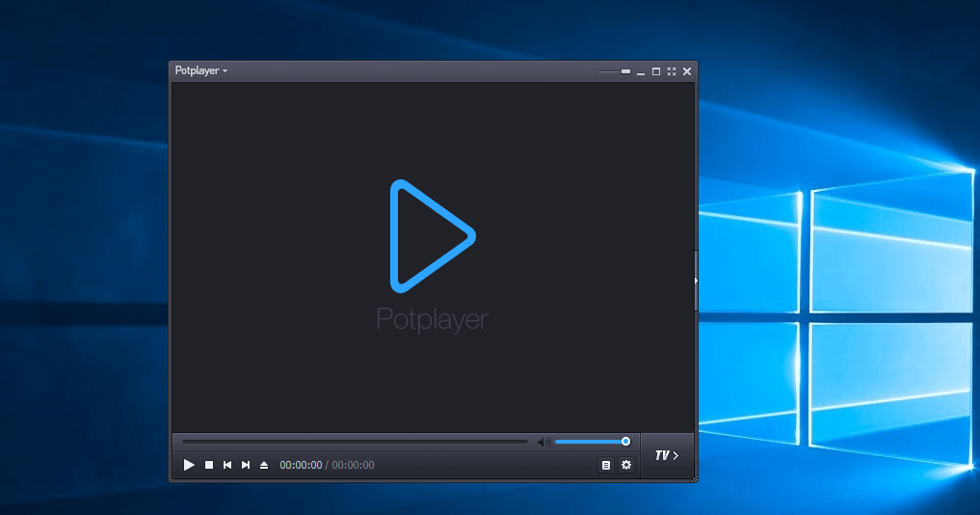Open the control panel gear icon
Image resolution: width=980 pixels, height=515 pixels.
click(x=626, y=465)
